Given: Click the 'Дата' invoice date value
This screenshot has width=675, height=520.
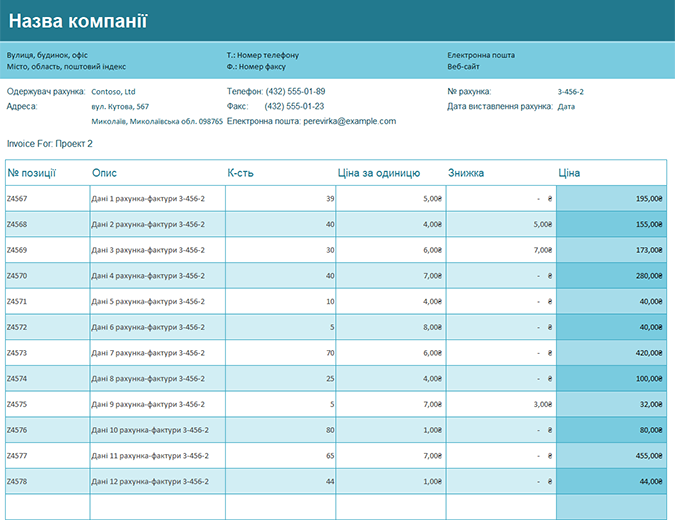Looking at the screenshot, I should (x=566, y=107).
